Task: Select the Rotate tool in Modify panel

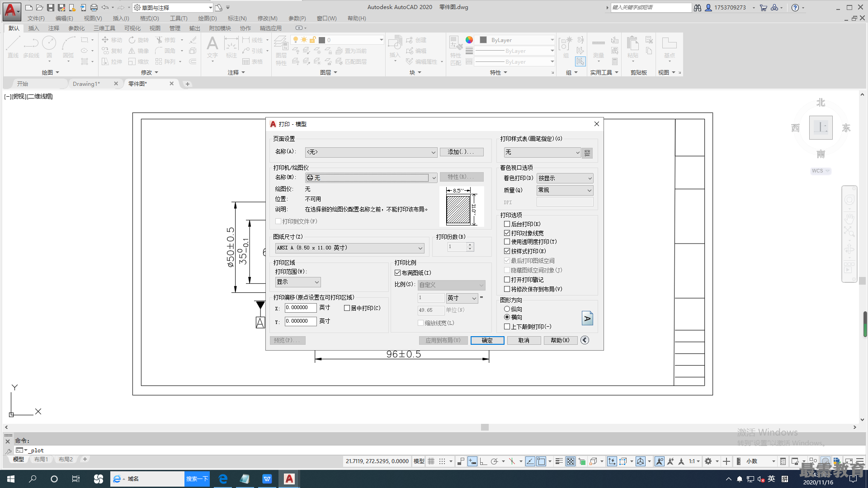Action: 139,40
